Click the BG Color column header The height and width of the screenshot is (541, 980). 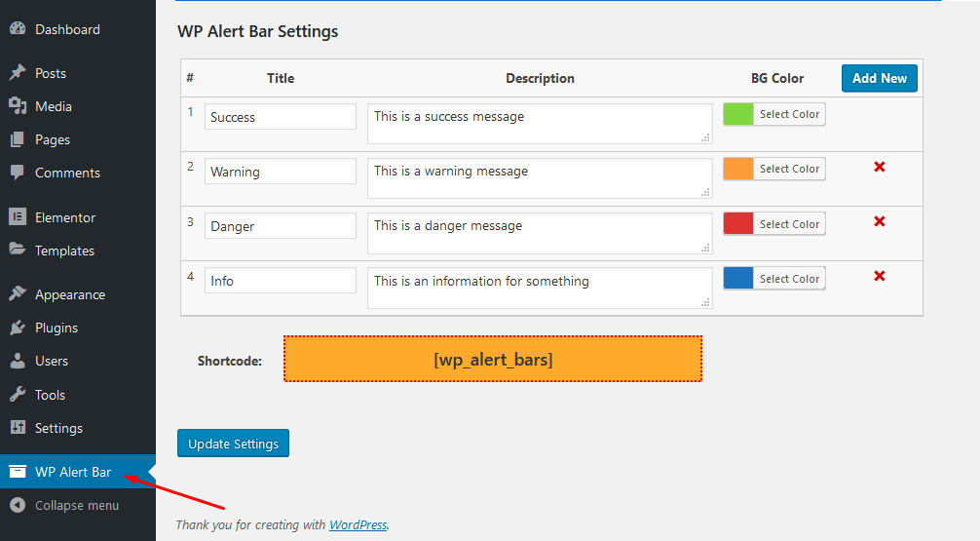[x=777, y=78]
